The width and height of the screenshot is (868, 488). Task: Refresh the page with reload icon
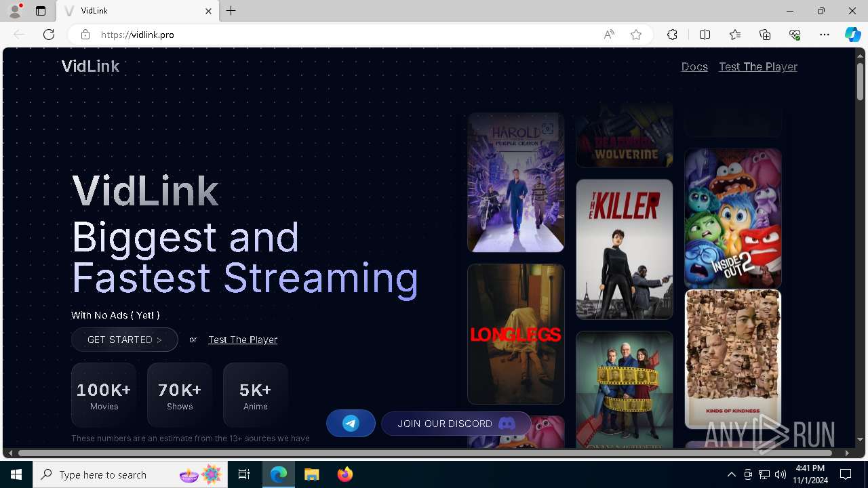click(x=49, y=35)
